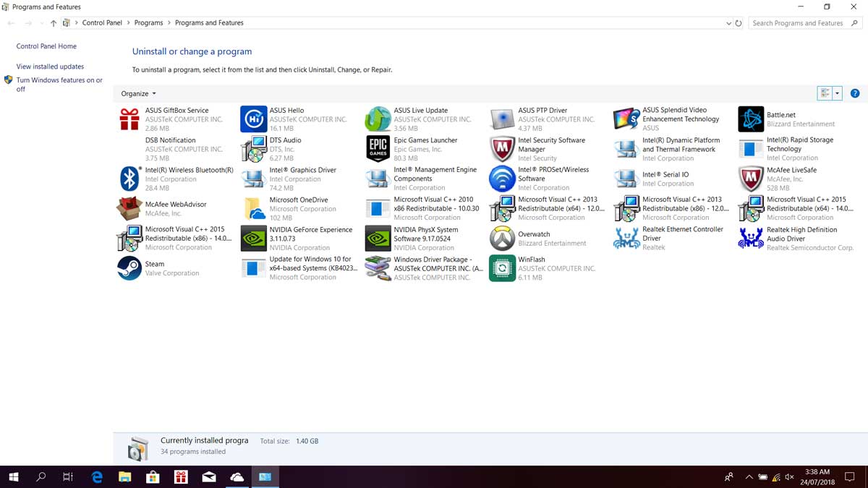This screenshot has height=488, width=868.
Task: Click View installed updates link
Action: click(x=50, y=67)
